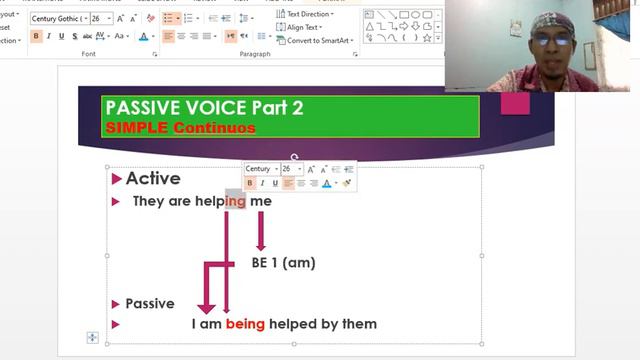
Task: Open the ribbon Century Gothic font name dropdown
Action: coord(86,19)
